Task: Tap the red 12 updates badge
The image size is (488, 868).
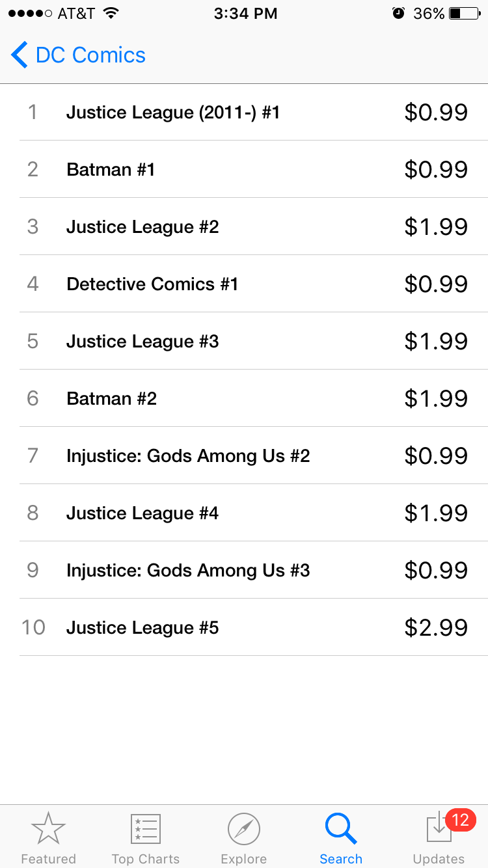Action: click(461, 820)
